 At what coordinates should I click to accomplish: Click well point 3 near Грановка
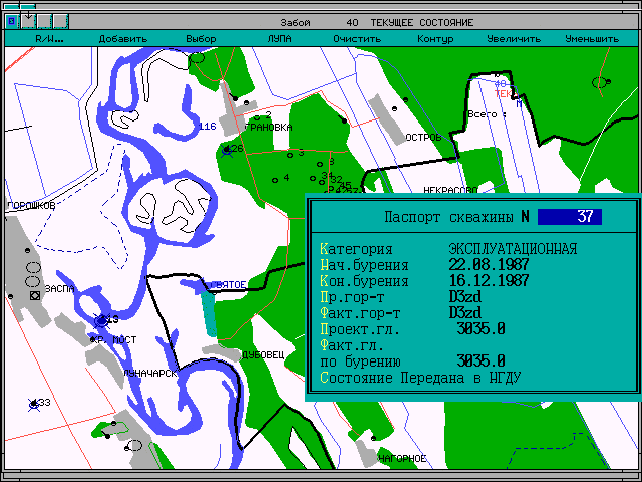290,155
